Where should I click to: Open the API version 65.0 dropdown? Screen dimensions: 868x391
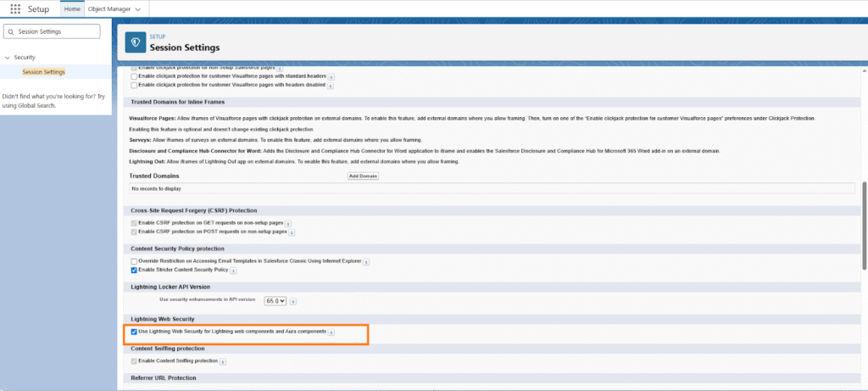[x=276, y=300]
